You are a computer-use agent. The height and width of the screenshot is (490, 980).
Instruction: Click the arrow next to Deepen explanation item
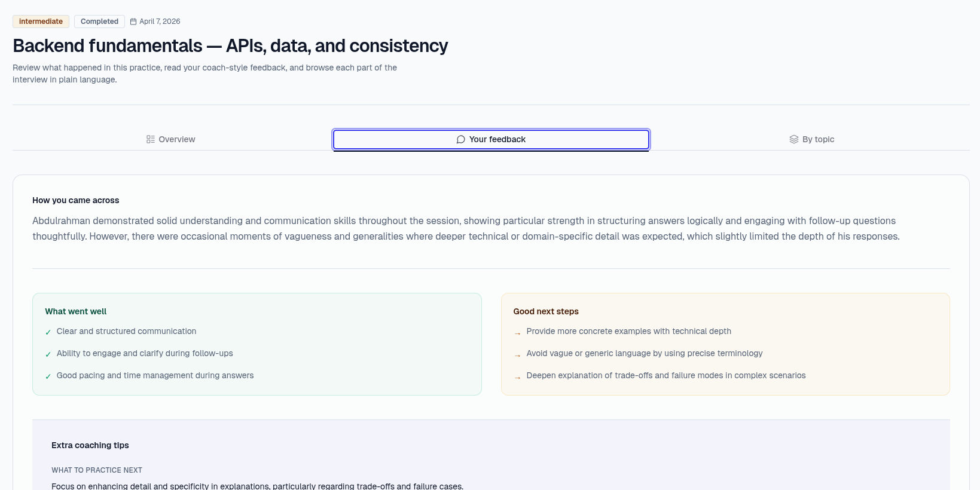click(518, 377)
